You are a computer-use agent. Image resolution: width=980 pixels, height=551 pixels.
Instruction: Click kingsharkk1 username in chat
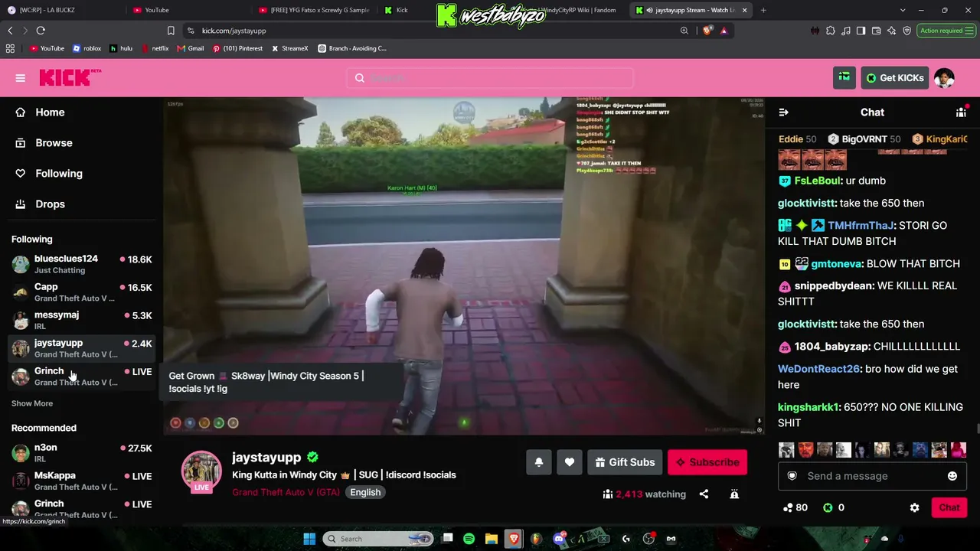[x=808, y=407]
